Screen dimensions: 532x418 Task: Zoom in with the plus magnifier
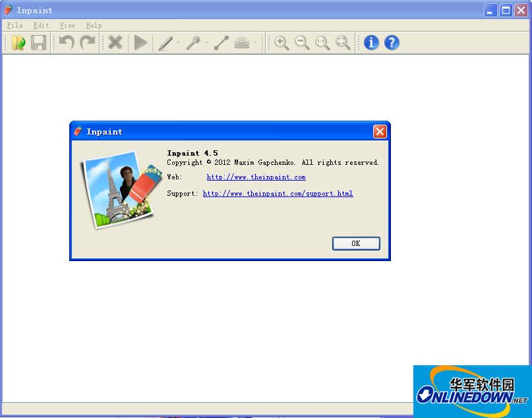coord(281,43)
